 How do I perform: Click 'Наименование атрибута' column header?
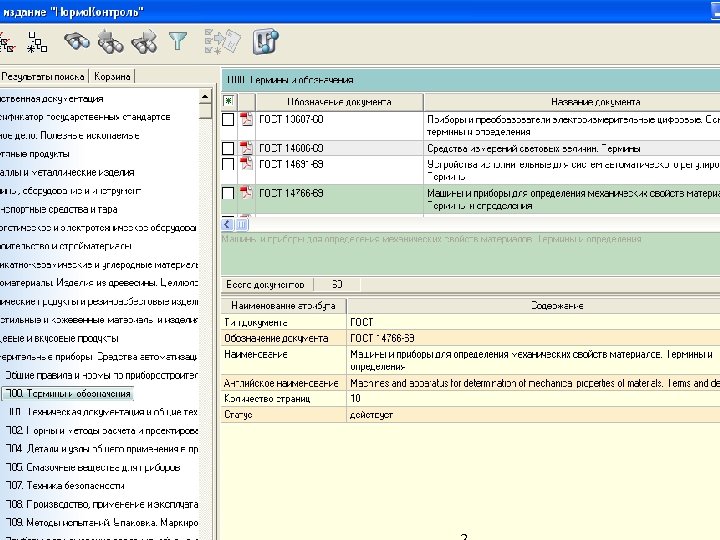283,306
